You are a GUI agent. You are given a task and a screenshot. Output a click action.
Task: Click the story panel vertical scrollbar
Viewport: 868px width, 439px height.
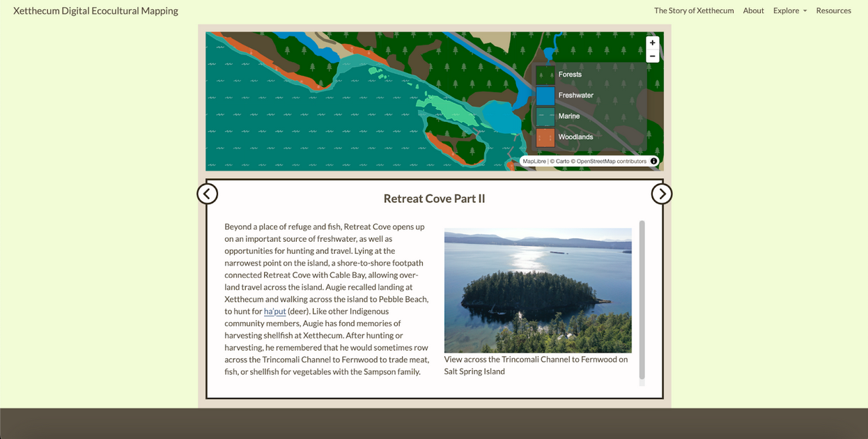[642, 300]
